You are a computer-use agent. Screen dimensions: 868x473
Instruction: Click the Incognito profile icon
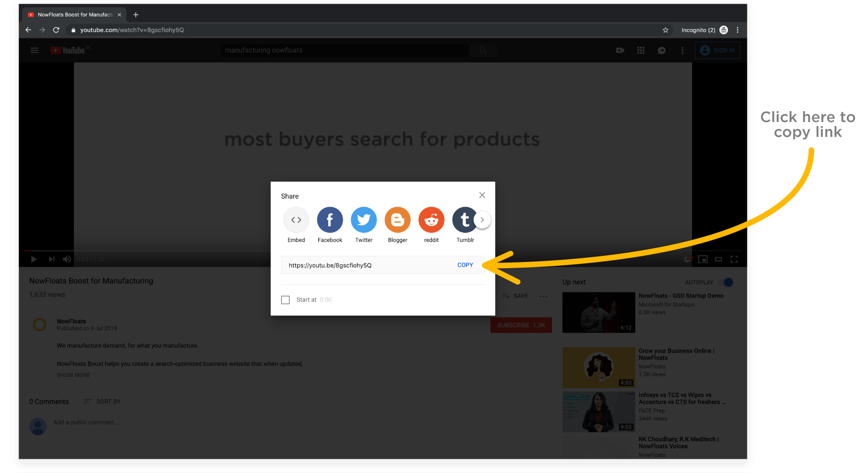tap(724, 30)
